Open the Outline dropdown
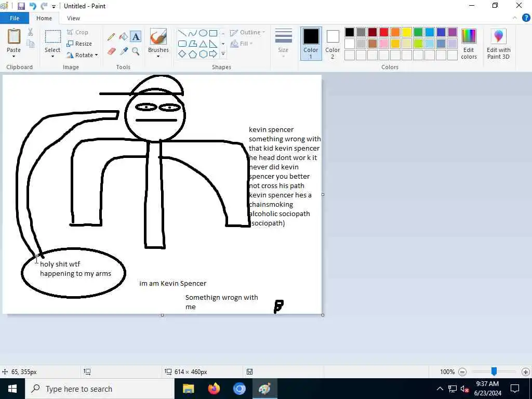The image size is (532, 399). coord(247,33)
